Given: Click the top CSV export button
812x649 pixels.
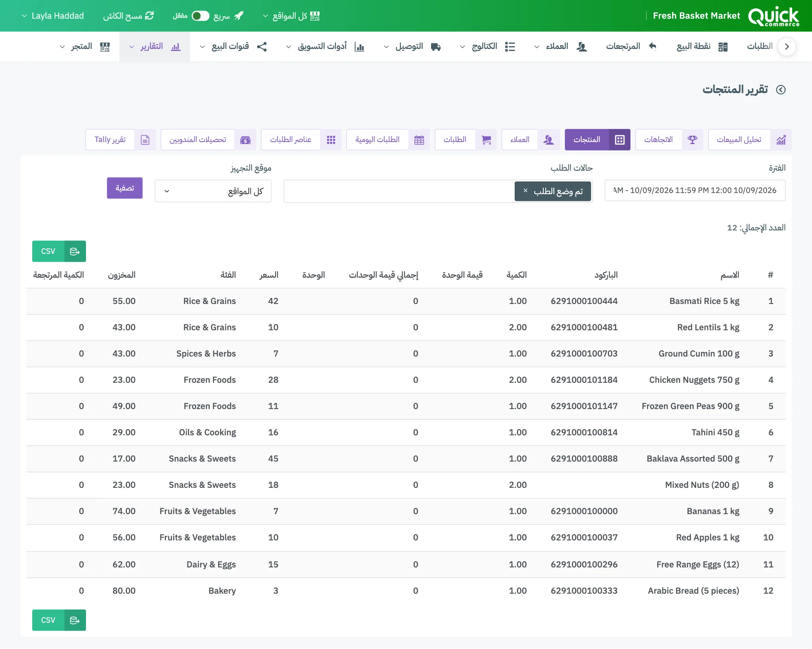Looking at the screenshot, I should point(59,251).
